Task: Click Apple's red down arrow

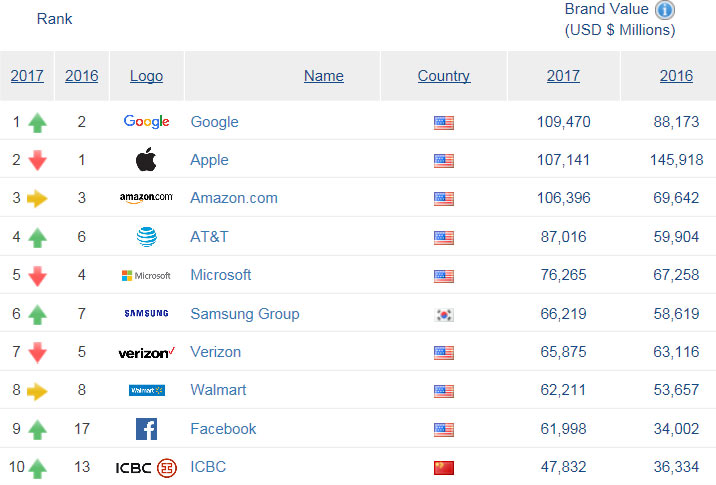Action: coord(37,161)
